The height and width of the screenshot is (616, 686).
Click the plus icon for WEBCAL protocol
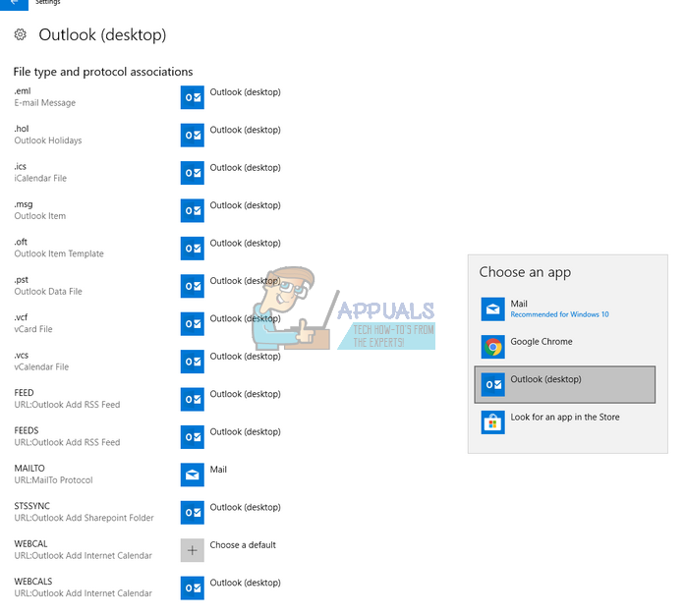pyautogui.click(x=192, y=550)
